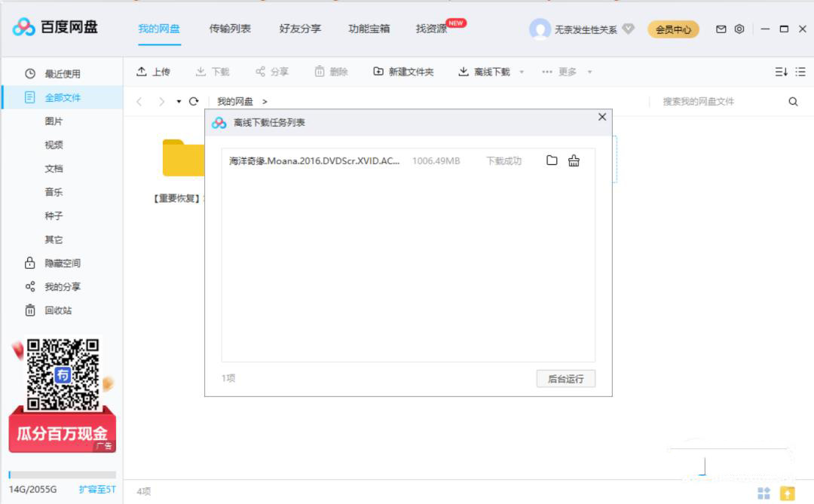Refresh the file list with the reload icon

(x=194, y=99)
